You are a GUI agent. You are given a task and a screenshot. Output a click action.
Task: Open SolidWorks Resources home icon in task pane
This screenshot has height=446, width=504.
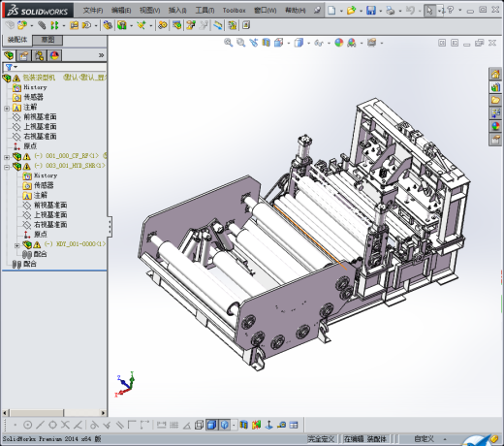495,75
